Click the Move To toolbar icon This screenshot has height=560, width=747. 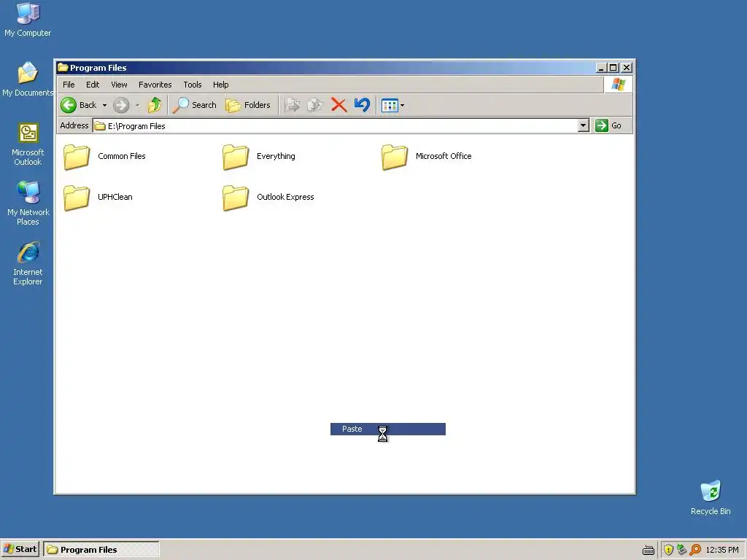pos(292,105)
